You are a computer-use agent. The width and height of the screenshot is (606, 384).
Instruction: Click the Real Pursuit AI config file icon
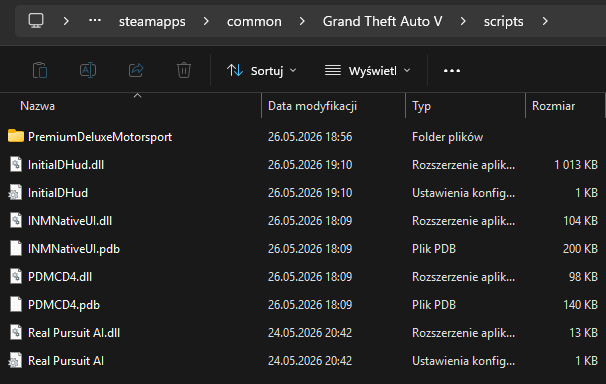[x=15, y=360]
